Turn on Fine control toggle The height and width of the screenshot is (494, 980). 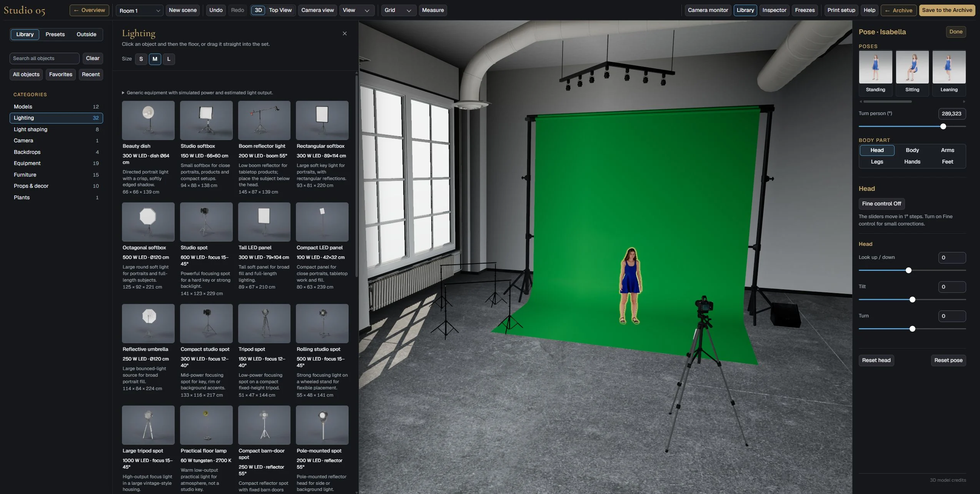point(881,204)
